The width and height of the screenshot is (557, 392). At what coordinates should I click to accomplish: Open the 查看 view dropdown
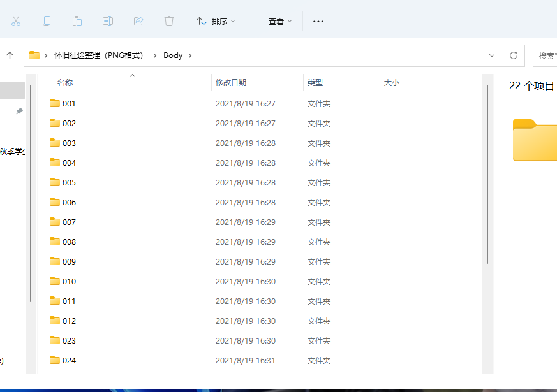pos(272,21)
